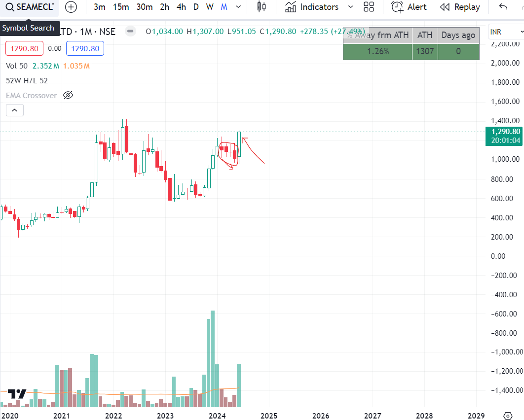Click the symbol status minus-circle icon
Viewport: 524px width, 420px height.
[x=130, y=32]
